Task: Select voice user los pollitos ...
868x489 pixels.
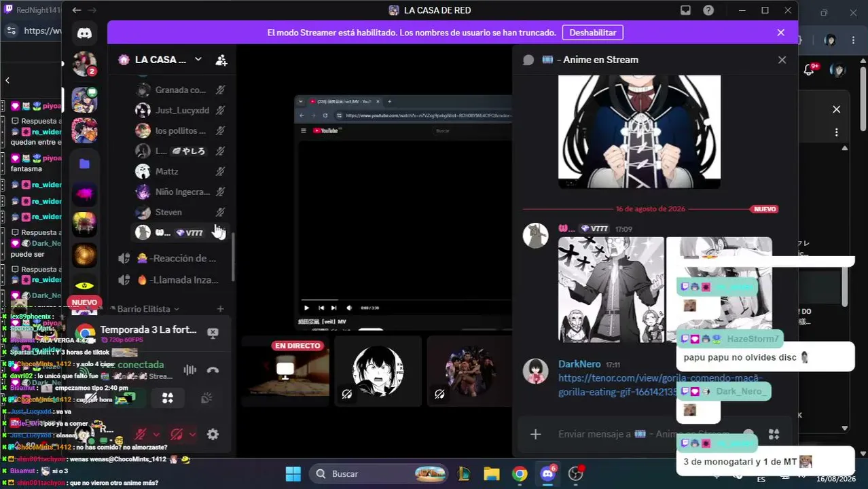Action: coord(181,130)
